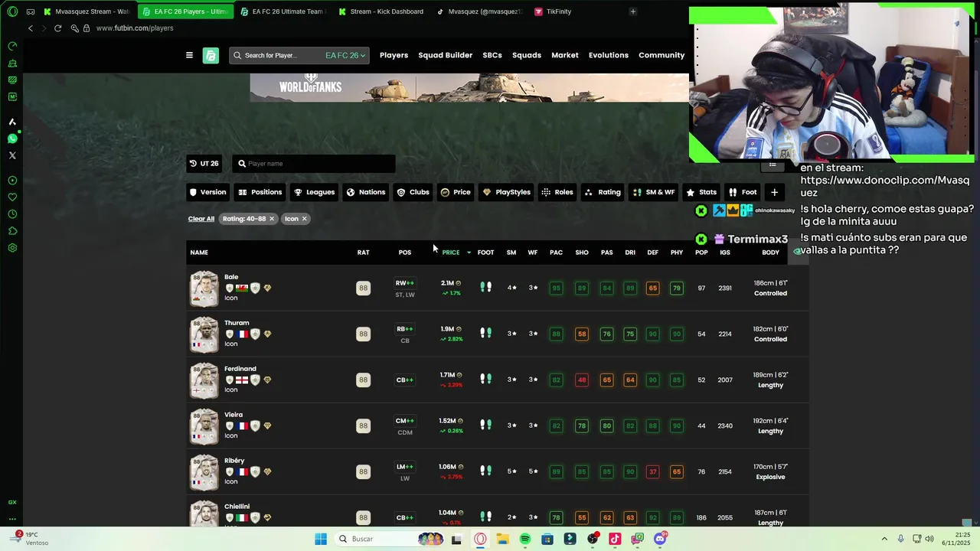Open the Market nav menu
This screenshot has height=551, width=980.
pyautogui.click(x=565, y=55)
